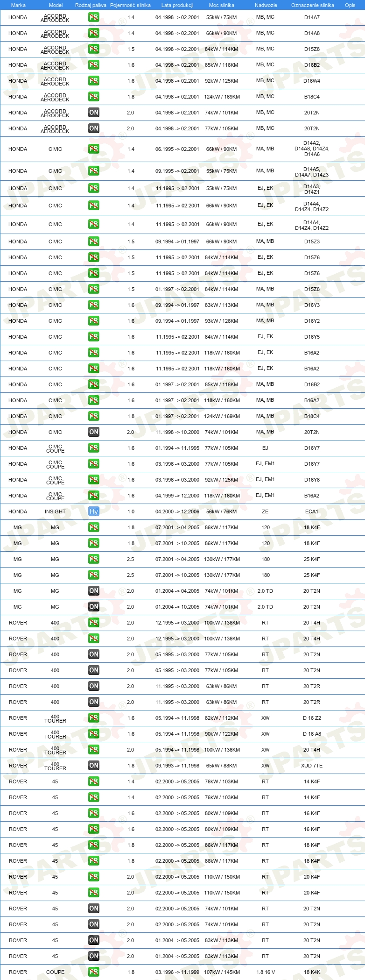Click petrol icon in Civic B18C4 row

pyautogui.click(x=94, y=416)
